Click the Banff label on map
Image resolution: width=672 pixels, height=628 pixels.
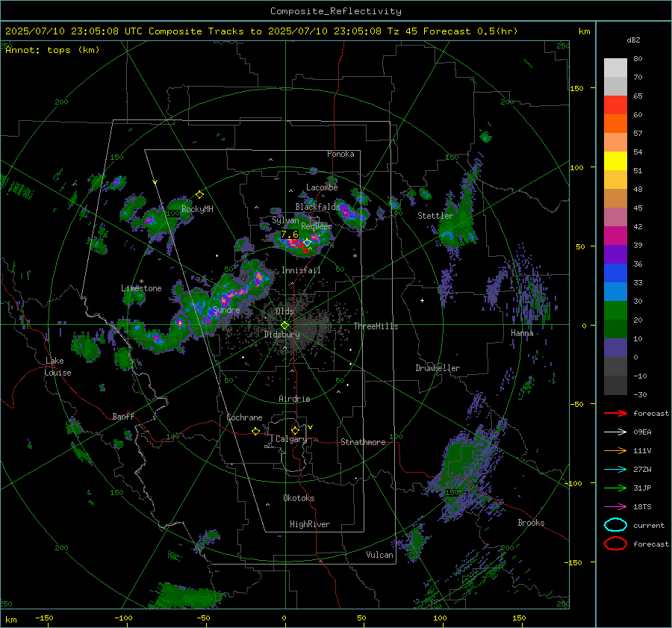pos(123,417)
